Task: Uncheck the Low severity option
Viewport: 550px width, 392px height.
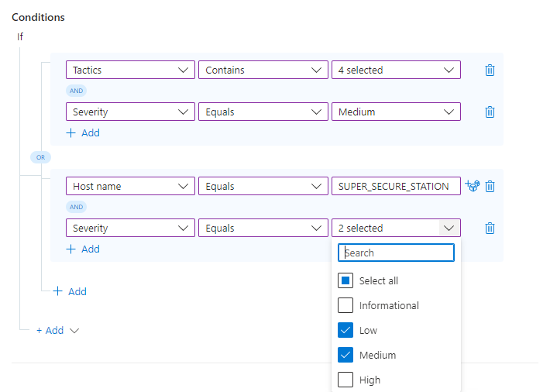Action: 345,331
